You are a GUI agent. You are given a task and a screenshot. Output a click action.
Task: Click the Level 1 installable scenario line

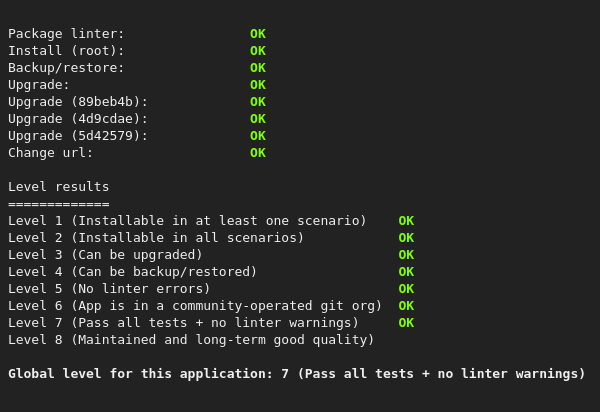(x=187, y=221)
